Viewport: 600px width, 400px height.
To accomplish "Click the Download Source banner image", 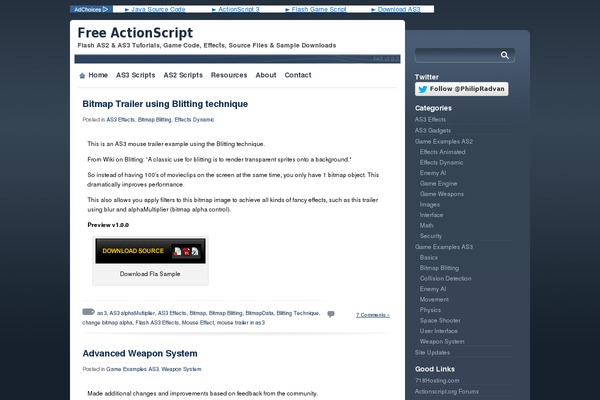I will tap(150, 251).
